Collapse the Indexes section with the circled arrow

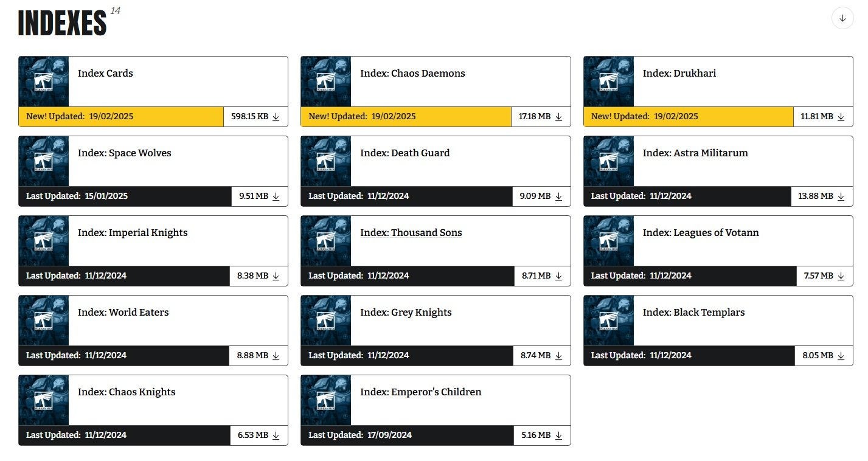(x=842, y=18)
